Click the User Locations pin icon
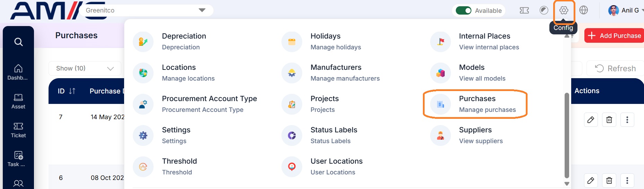Viewport: 644px width, 189px height. [292, 167]
